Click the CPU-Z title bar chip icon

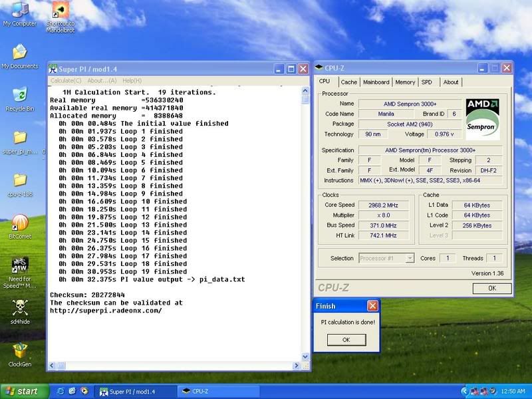coord(319,68)
